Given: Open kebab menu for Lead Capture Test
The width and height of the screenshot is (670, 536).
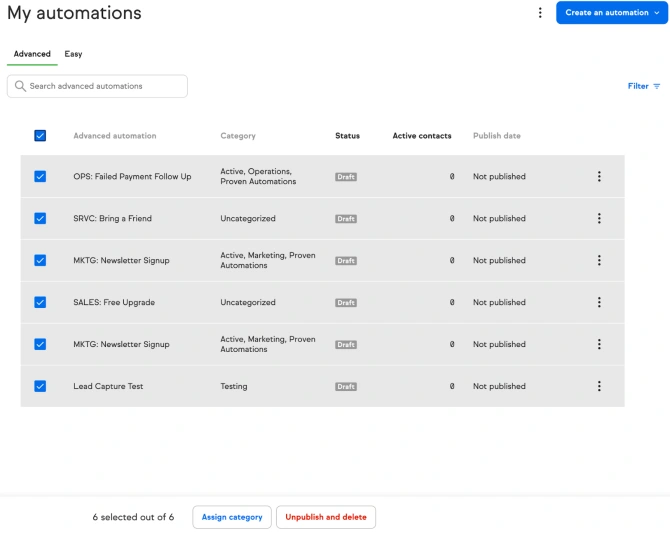Looking at the screenshot, I should point(599,386).
